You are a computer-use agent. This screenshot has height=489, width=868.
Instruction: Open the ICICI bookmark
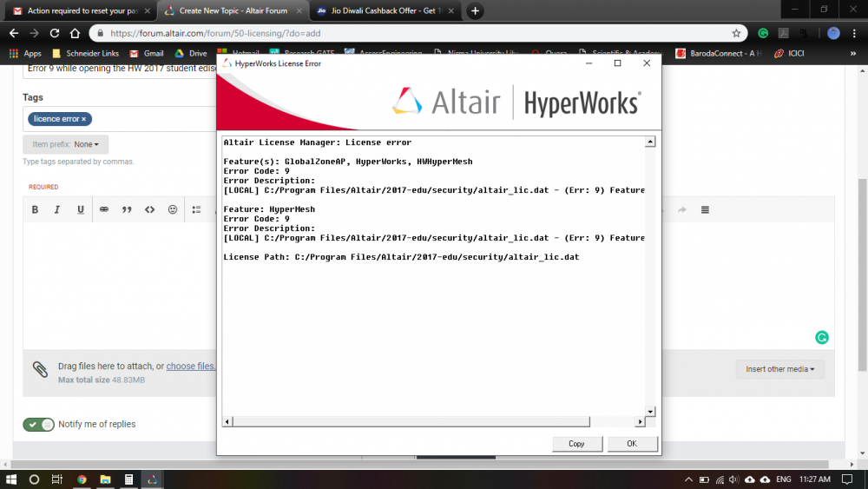pos(789,53)
